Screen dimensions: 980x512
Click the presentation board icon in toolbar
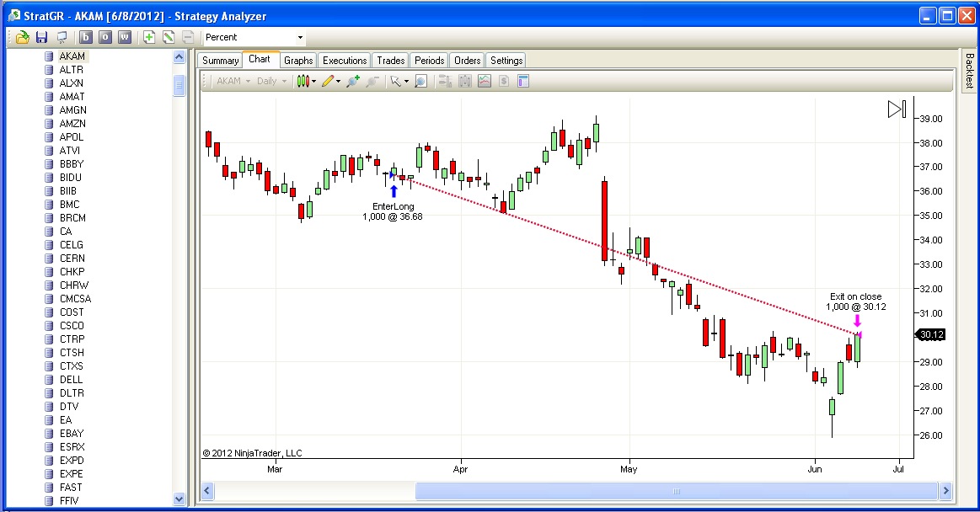pyautogui.click(x=62, y=37)
